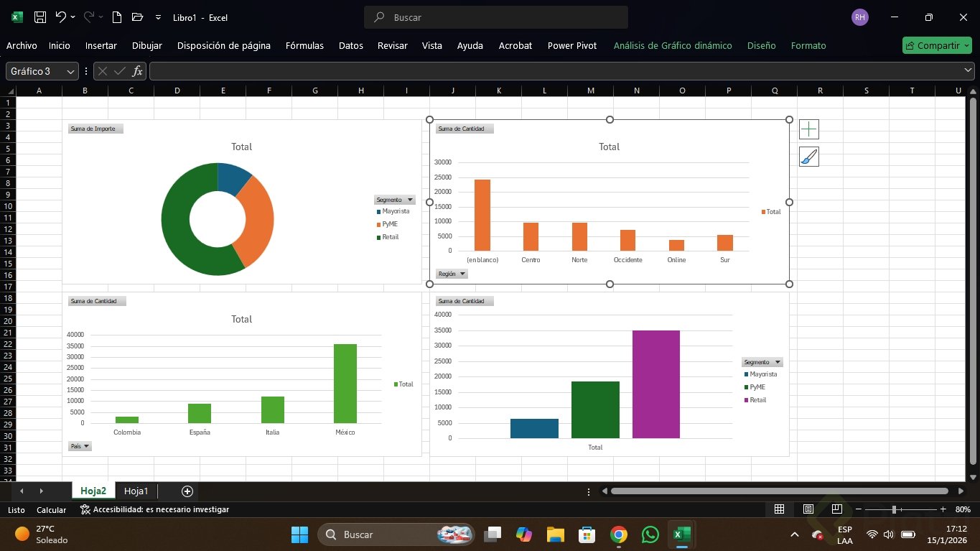Switch to Page Break Preview view
The width and height of the screenshot is (980, 551).
pyautogui.click(x=836, y=509)
